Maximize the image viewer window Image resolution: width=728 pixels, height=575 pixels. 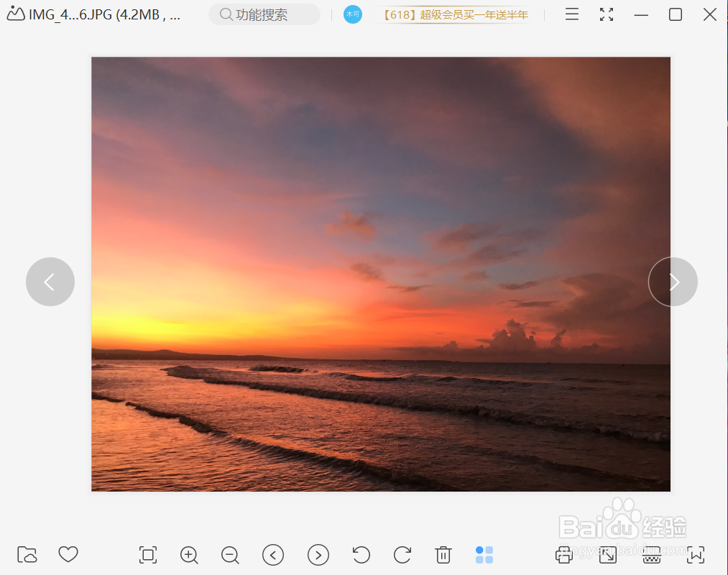tap(676, 14)
